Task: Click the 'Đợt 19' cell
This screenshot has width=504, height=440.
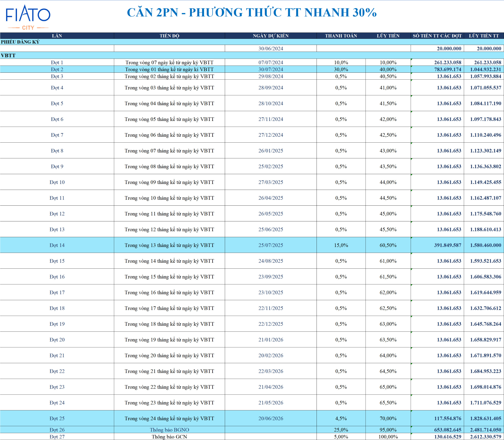Action: pyautogui.click(x=57, y=324)
